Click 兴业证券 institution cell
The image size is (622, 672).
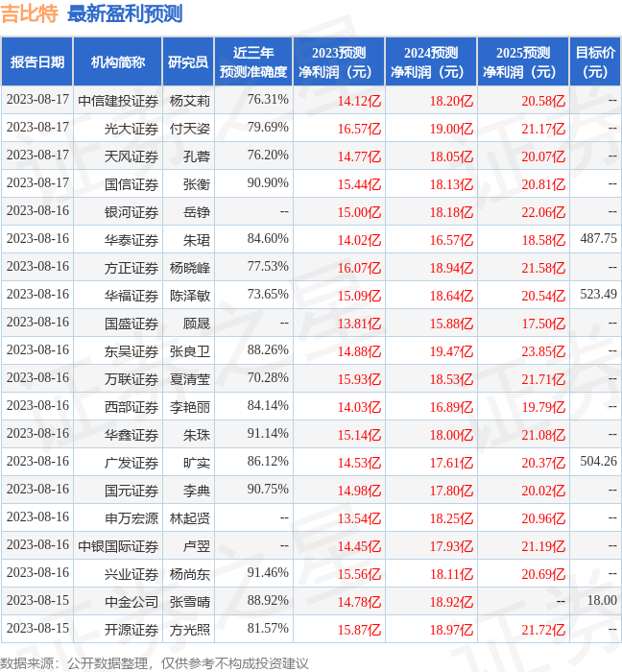point(132,575)
